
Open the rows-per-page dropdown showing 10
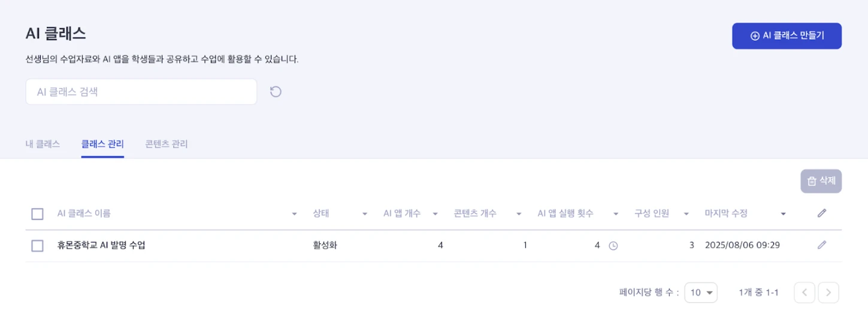pyautogui.click(x=701, y=292)
